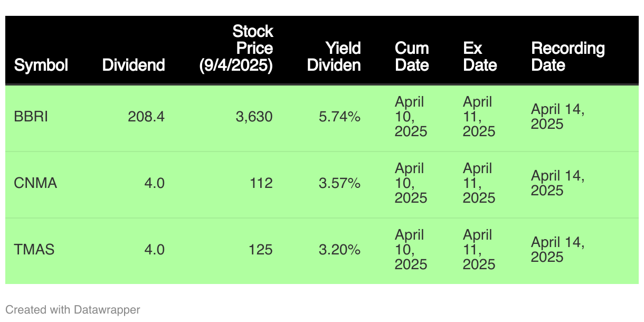The height and width of the screenshot is (322, 644).
Task: Click the Cum Date column header
Action: [412, 57]
